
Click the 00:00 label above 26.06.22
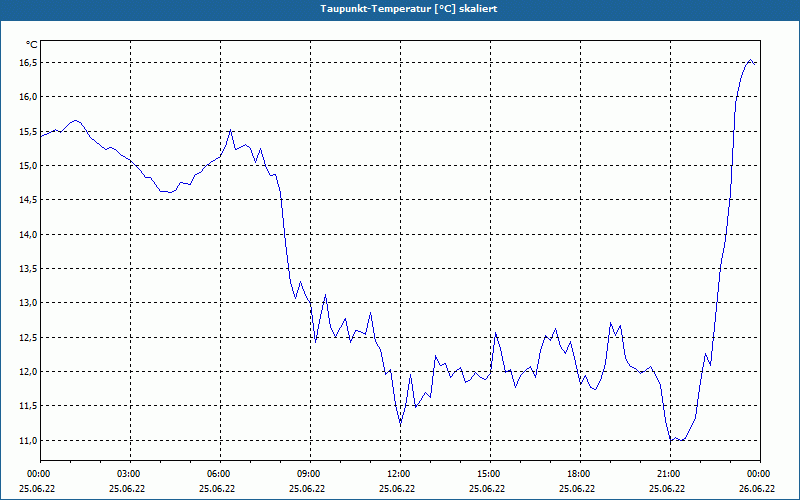pyautogui.click(x=760, y=474)
